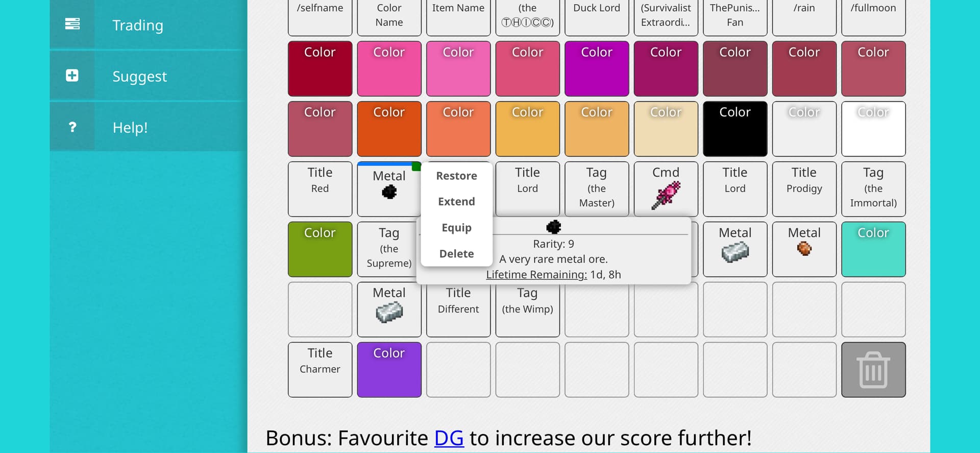The height and width of the screenshot is (453, 980).
Task: Select the Cmd pink sword item
Action: 666,189
